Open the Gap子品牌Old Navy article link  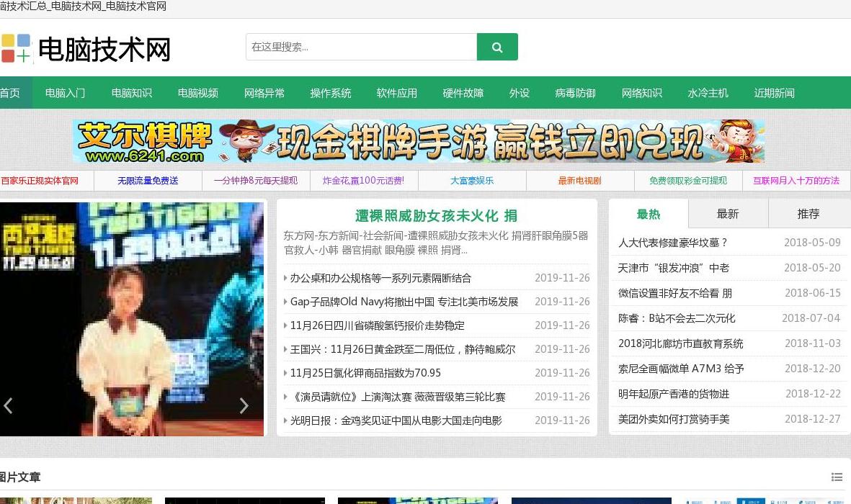(404, 302)
